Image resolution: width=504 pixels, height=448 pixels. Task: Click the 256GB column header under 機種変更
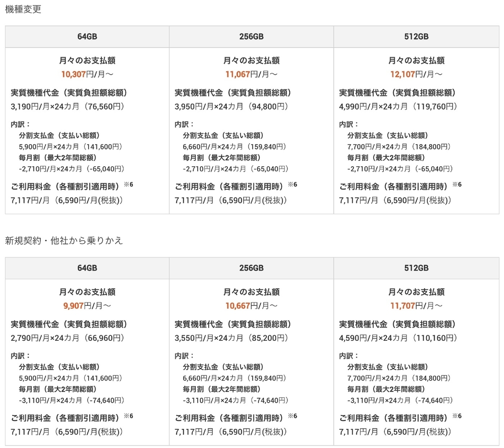pyautogui.click(x=252, y=36)
